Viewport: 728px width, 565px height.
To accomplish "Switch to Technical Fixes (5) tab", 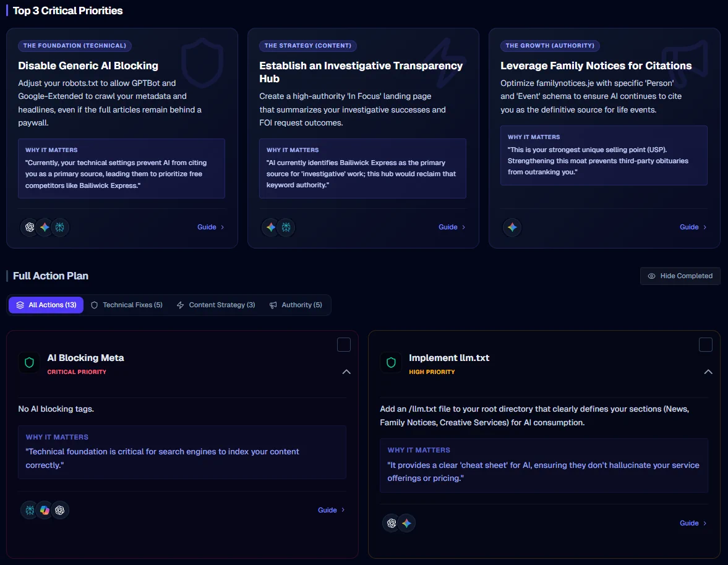I will [126, 305].
